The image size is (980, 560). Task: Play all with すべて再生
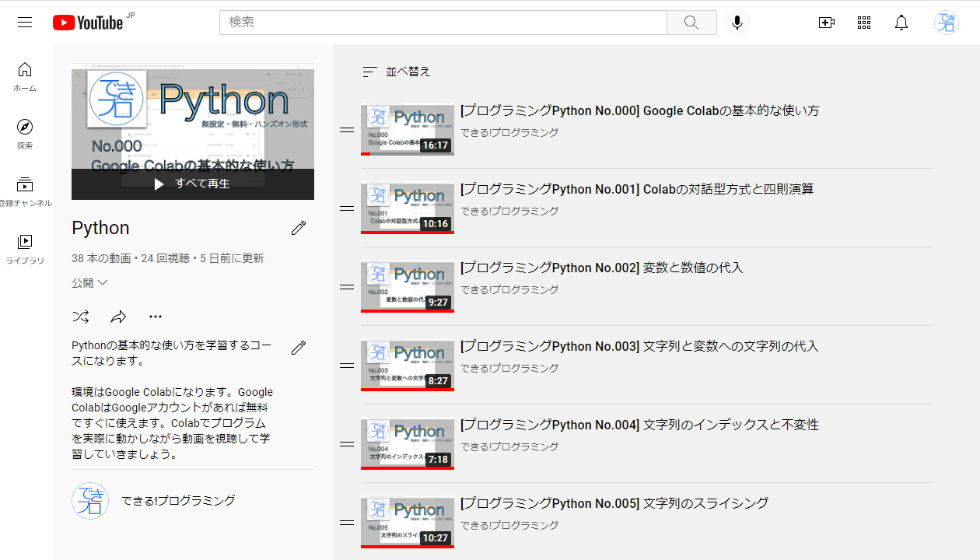tap(193, 184)
